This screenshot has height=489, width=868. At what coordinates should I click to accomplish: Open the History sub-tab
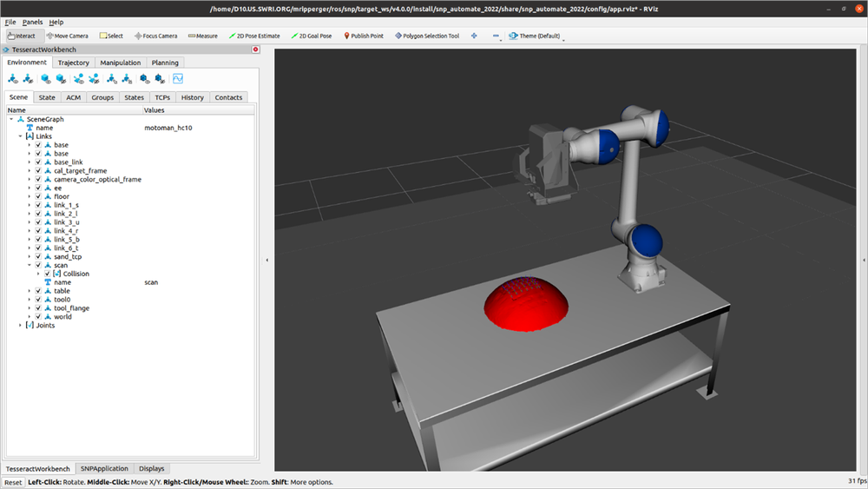pyautogui.click(x=192, y=97)
